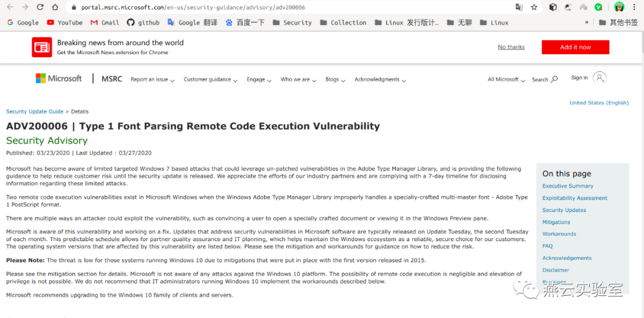Click the Security Advisory green heading
The image size is (644, 318).
point(47,141)
